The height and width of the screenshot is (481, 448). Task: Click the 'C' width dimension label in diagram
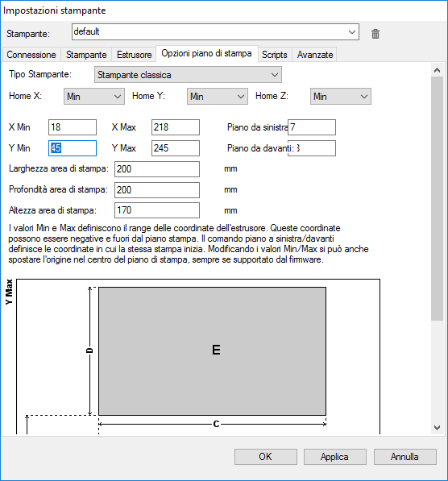[x=216, y=424]
